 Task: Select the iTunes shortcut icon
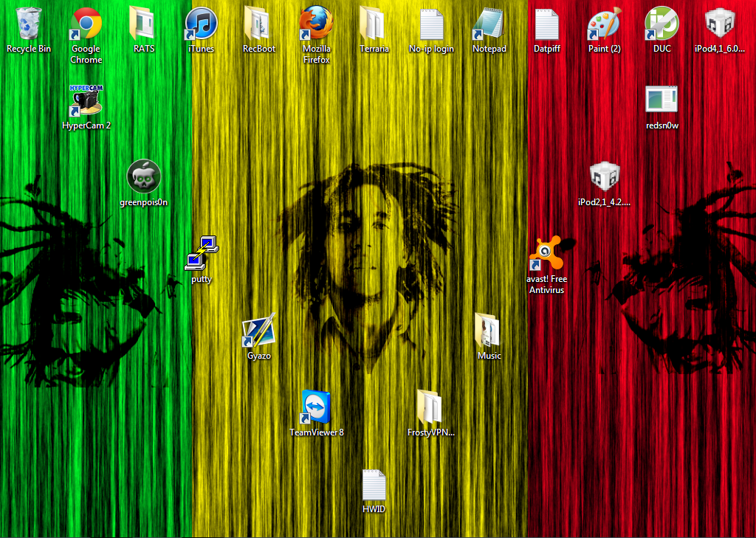[x=201, y=24]
